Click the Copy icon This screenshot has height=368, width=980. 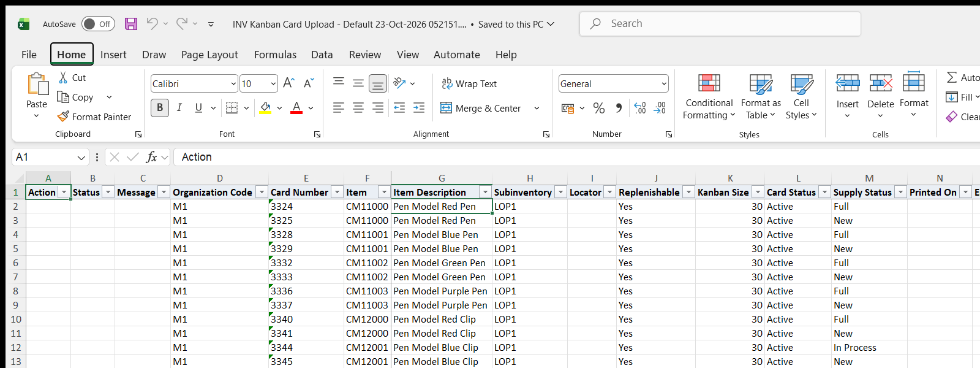click(62, 97)
